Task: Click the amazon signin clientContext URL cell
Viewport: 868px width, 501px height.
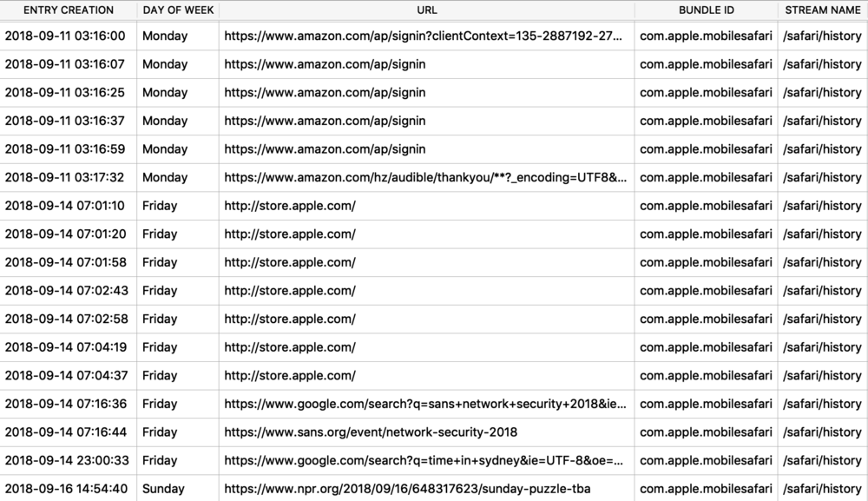Action: point(423,36)
